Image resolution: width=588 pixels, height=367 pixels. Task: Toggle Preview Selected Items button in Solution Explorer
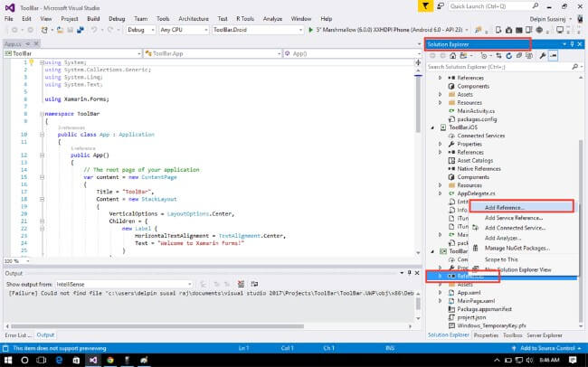tap(553, 56)
